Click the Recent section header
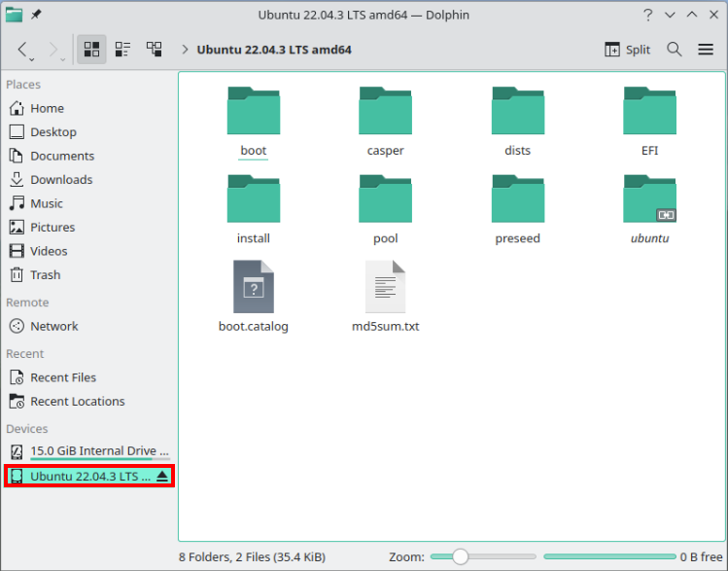Viewport: 728px width, 571px height. click(x=25, y=353)
